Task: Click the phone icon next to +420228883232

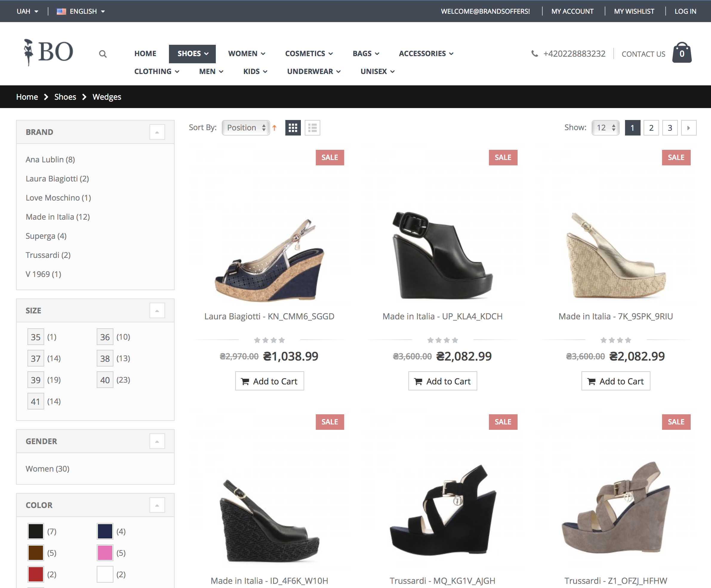Action: 535,53
